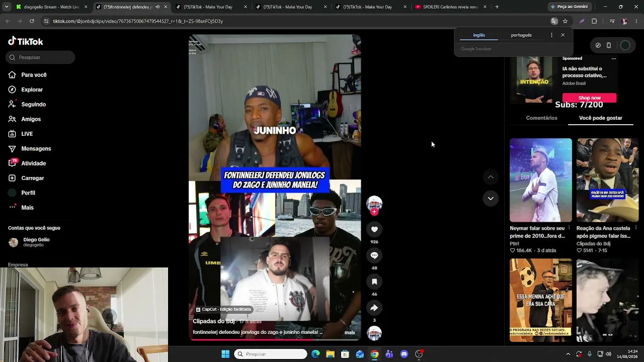Switch to the SPOILER! Carlinhos YouTube tab
The height and width of the screenshot is (362, 644).
coord(450,7)
